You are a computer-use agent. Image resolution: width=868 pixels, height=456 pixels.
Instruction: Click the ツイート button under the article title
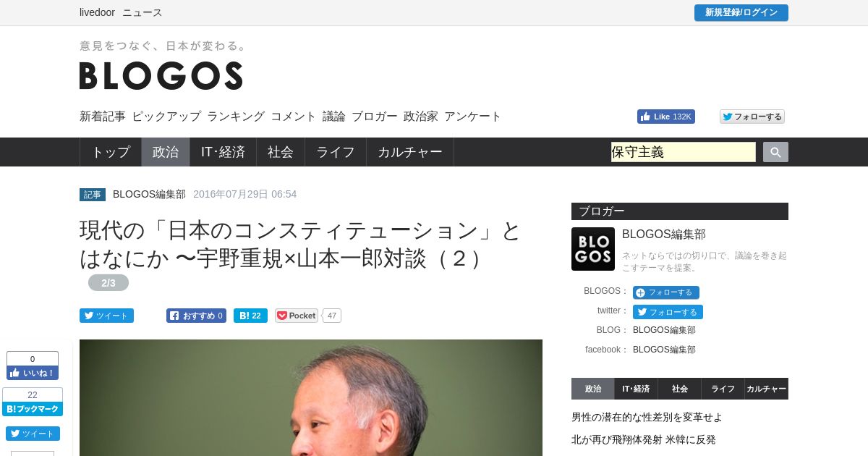click(106, 316)
